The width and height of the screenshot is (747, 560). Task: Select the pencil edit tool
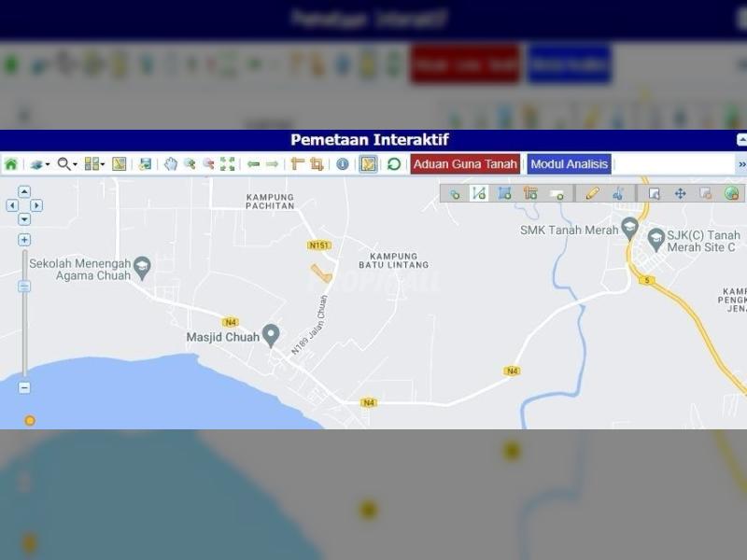pyautogui.click(x=592, y=193)
